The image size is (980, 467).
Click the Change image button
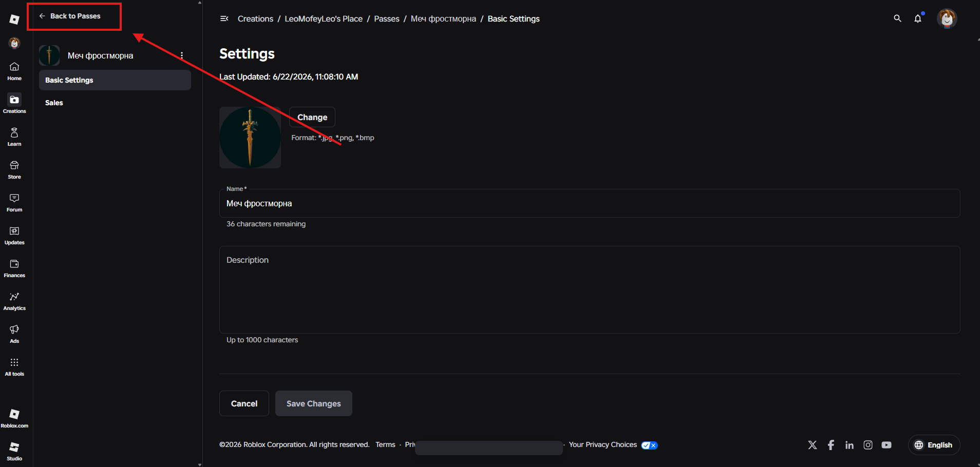312,117
